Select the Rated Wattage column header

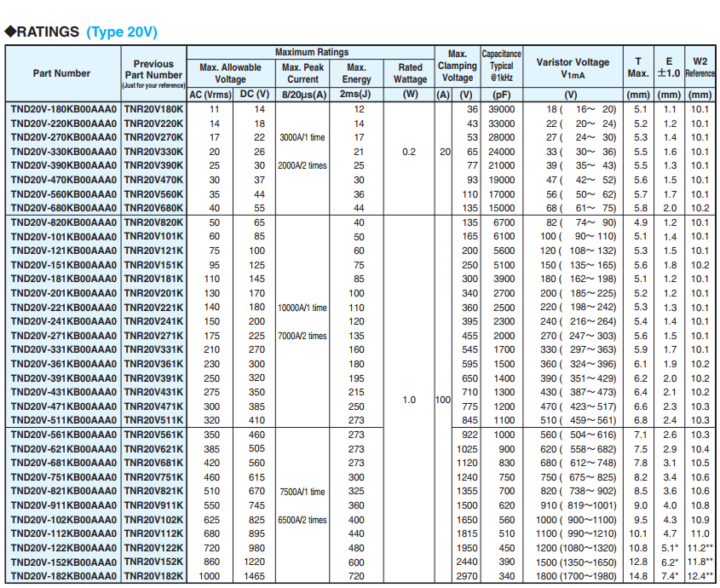pos(410,73)
